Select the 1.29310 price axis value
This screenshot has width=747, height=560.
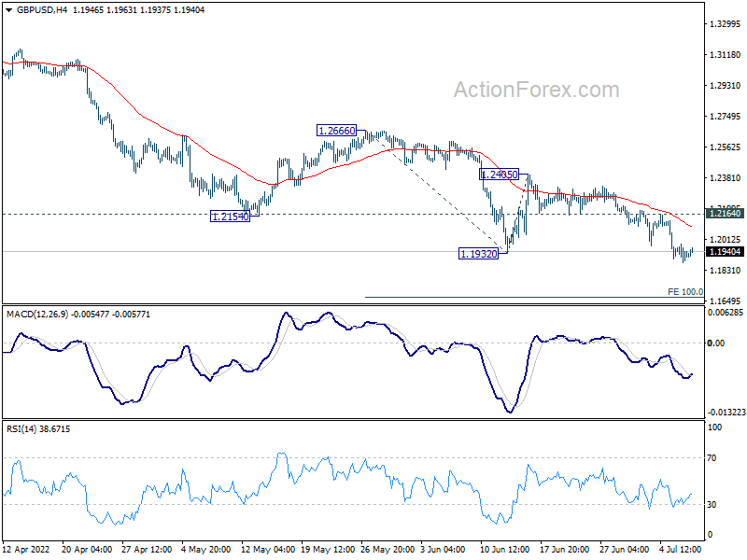[726, 86]
